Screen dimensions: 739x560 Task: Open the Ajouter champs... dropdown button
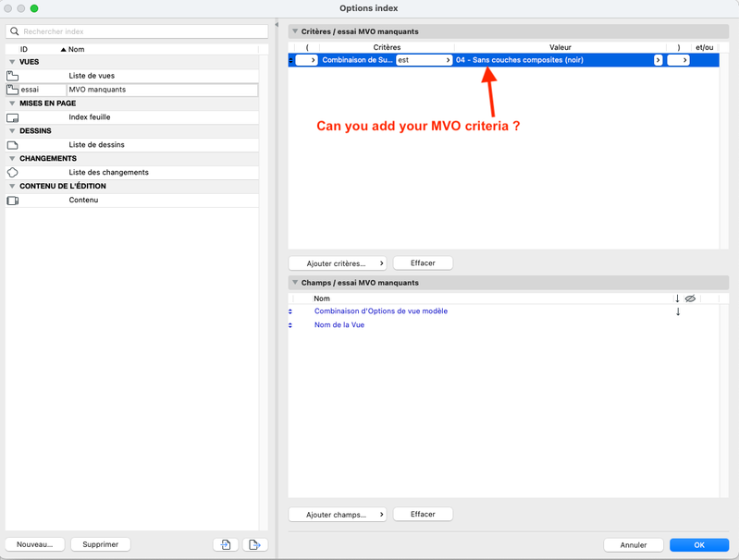coord(338,515)
